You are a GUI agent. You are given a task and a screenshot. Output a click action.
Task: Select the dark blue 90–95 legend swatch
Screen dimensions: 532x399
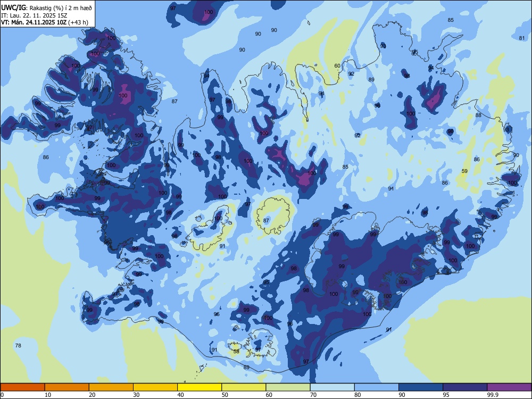421,387
